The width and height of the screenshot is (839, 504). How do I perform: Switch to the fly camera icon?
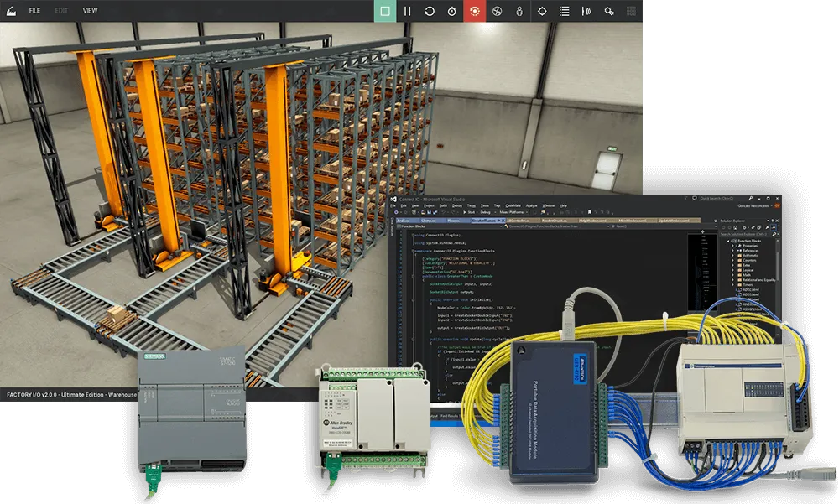497,11
